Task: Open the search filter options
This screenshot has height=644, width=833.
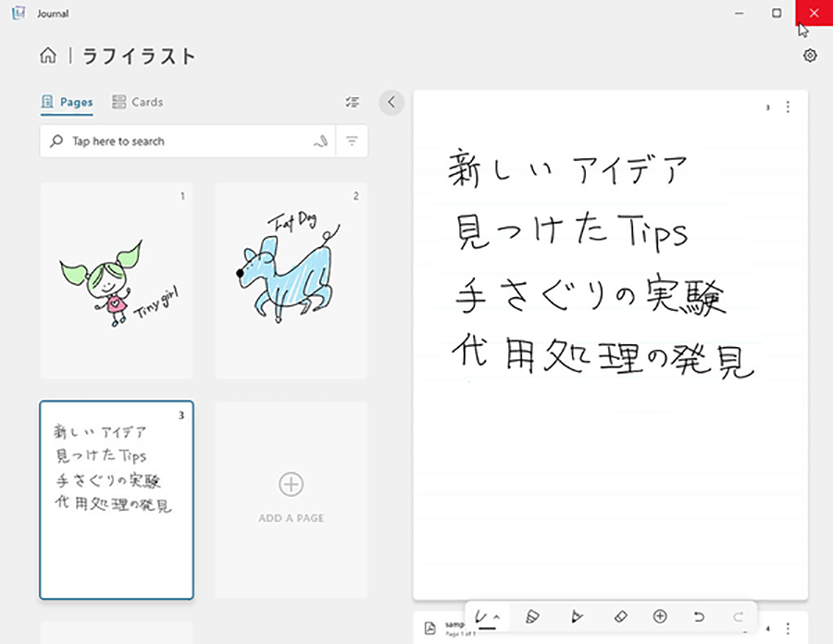Action: [352, 142]
